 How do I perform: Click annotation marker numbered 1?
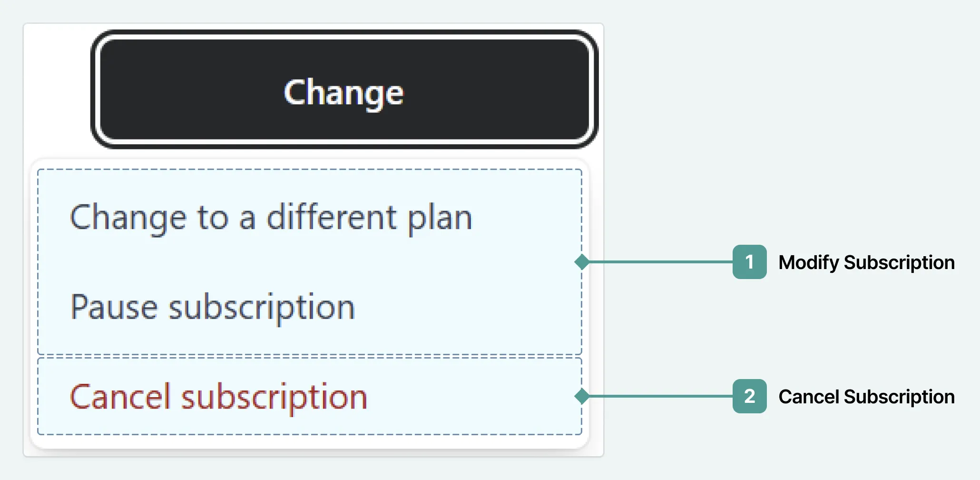point(750,262)
